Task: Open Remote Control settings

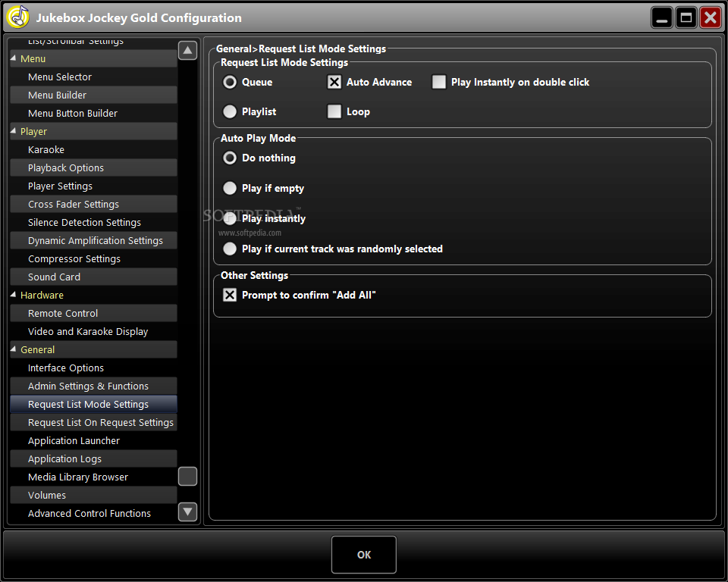Action: coord(93,313)
